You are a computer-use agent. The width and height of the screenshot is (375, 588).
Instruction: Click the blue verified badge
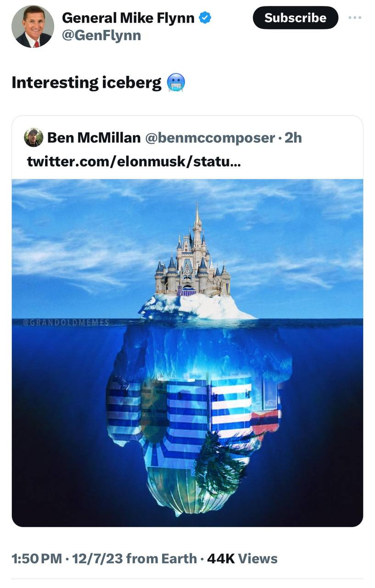[x=205, y=17]
